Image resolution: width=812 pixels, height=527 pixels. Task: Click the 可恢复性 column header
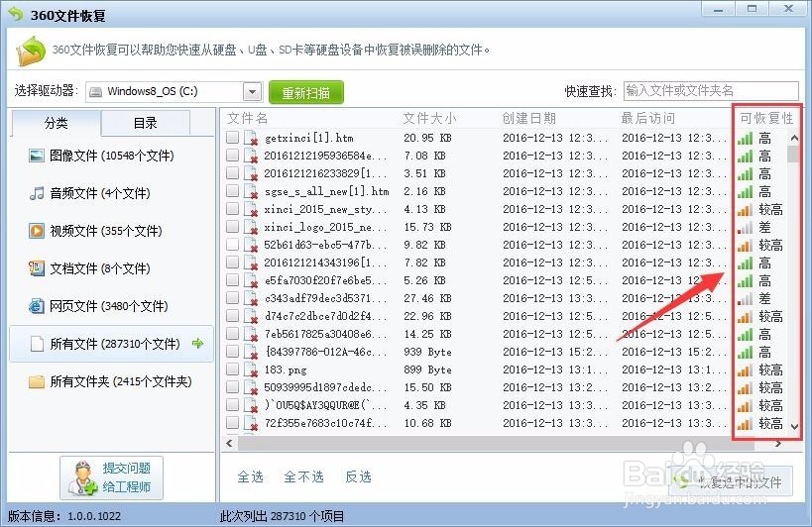766,119
